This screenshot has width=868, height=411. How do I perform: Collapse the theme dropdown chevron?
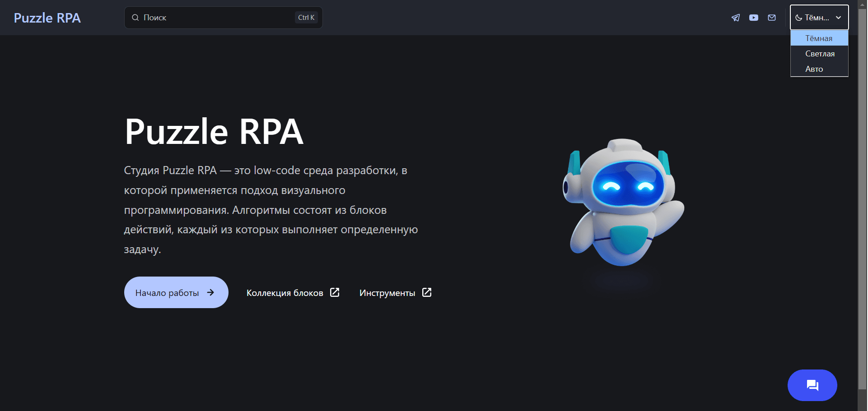pos(838,18)
